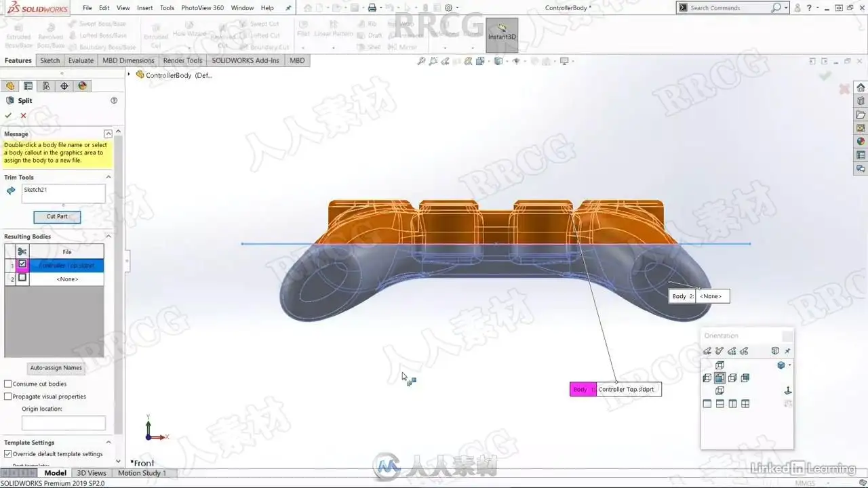Screen dimensions: 868x488
Task: Collapse the Resulting Bodies section
Action: point(108,237)
